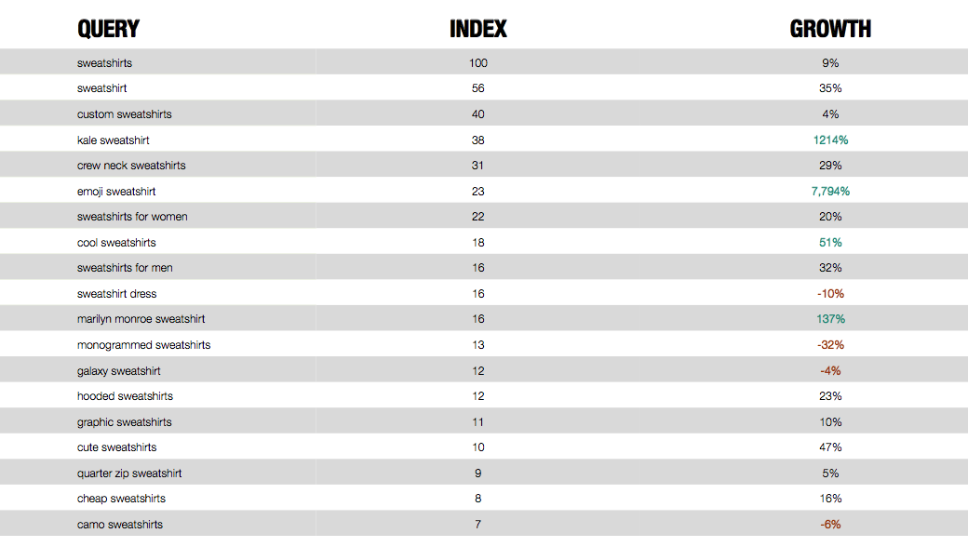Image resolution: width=968 pixels, height=560 pixels.
Task: Click the INDEX column header
Action: click(x=477, y=29)
